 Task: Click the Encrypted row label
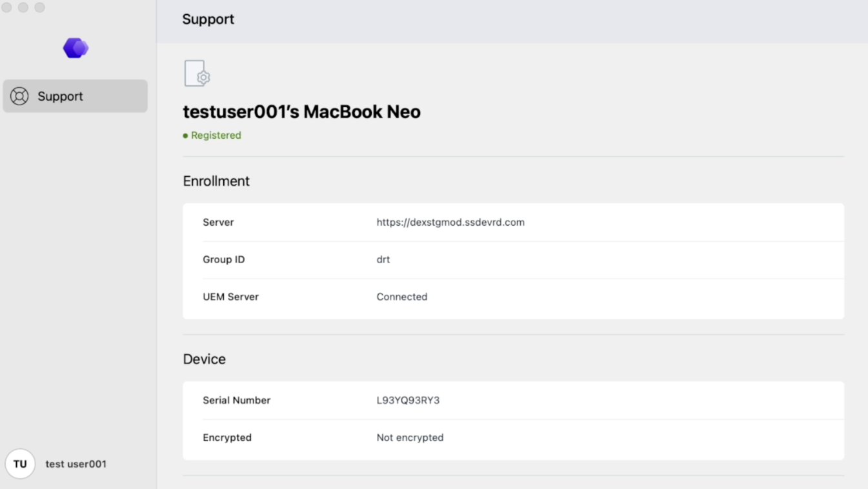pos(227,438)
